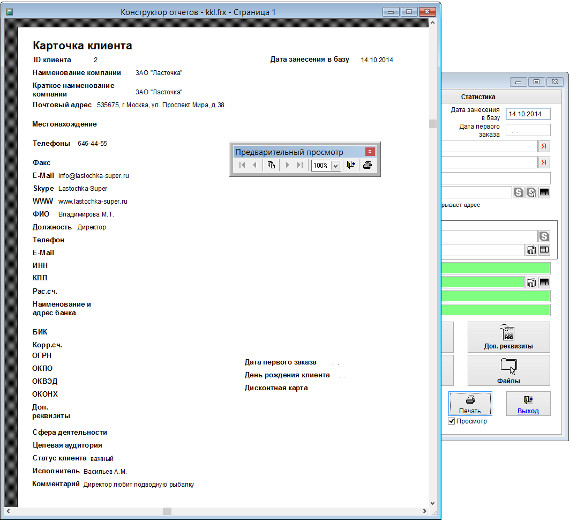570x521 pixels.
Task: Click the Skype icon beside the address field
Action: pyautogui.click(x=519, y=192)
